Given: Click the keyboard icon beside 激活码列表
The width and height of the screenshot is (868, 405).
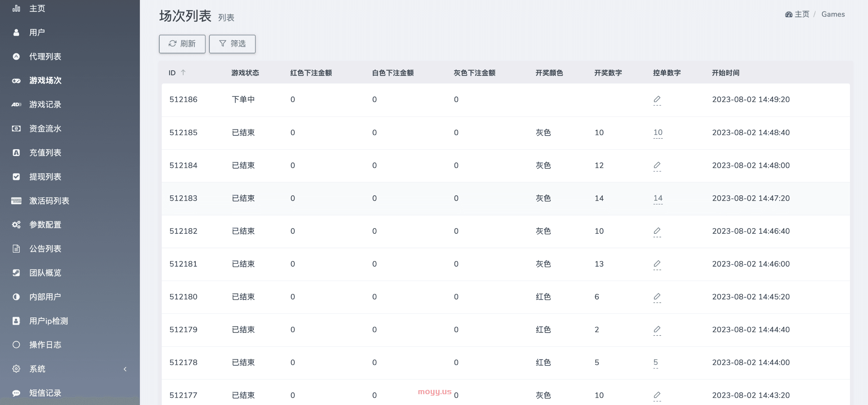Looking at the screenshot, I should pos(16,201).
